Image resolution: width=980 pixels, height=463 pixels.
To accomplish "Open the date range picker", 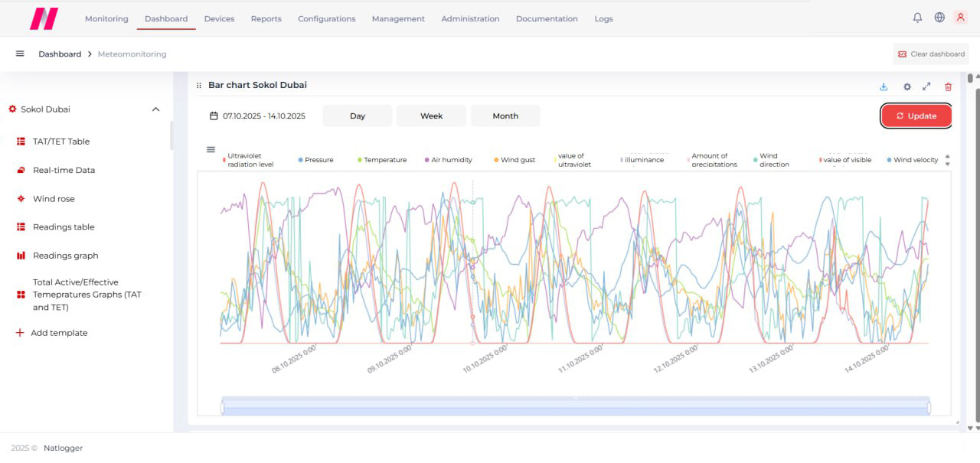I will pos(257,116).
